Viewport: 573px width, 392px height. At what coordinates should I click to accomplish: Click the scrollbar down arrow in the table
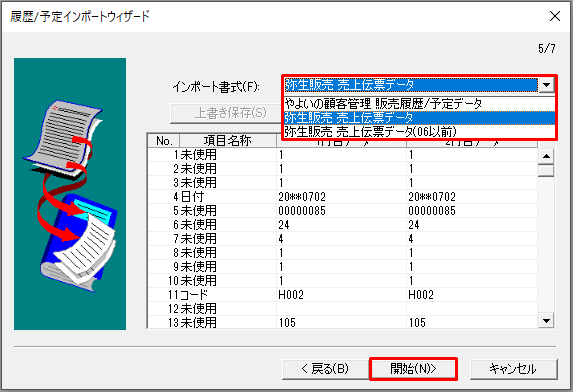[x=546, y=321]
